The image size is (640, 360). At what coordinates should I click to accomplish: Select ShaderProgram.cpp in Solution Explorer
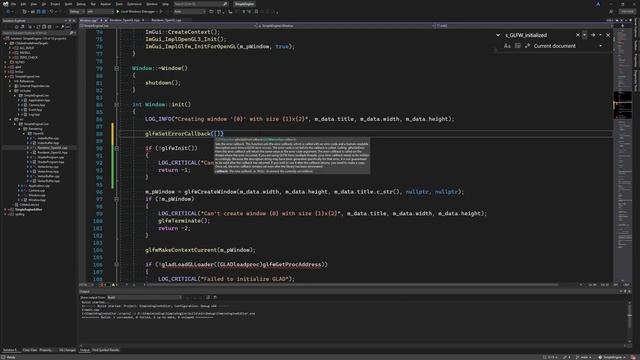(x=51, y=158)
